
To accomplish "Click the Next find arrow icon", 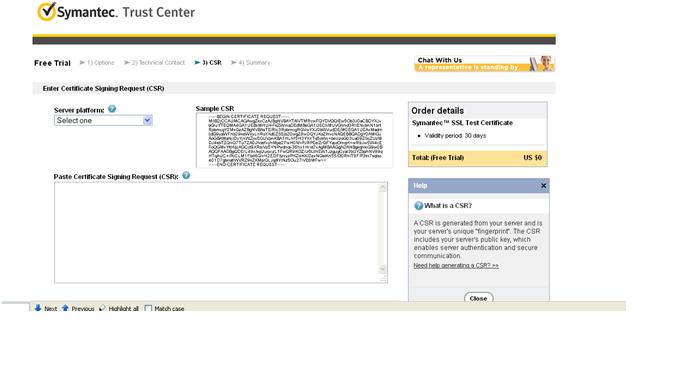I will (x=38, y=308).
